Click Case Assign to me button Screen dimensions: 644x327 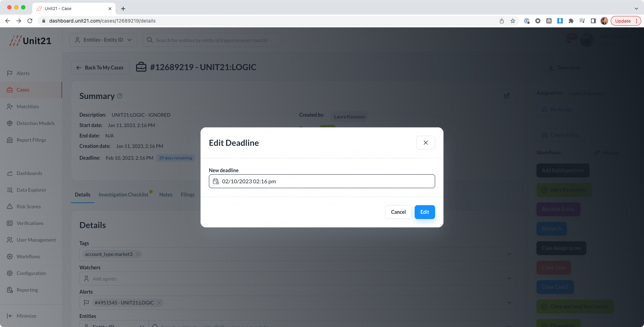point(561,248)
